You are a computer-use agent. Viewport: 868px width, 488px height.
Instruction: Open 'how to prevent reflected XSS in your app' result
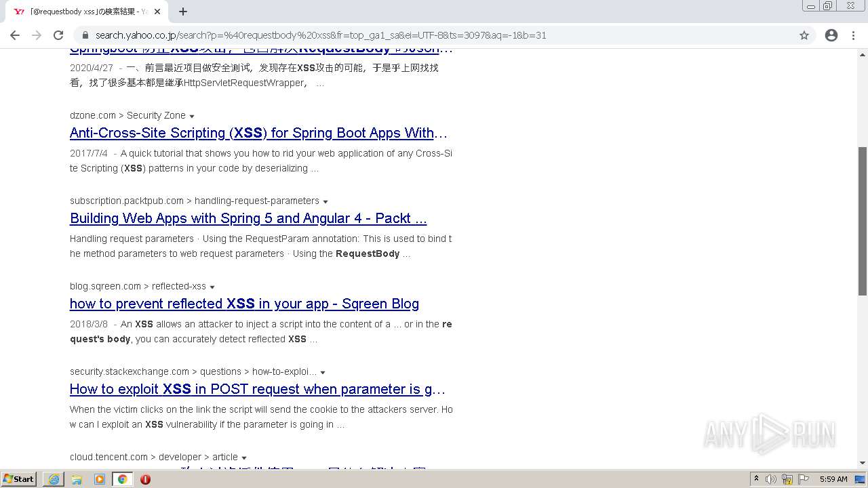[x=244, y=304]
